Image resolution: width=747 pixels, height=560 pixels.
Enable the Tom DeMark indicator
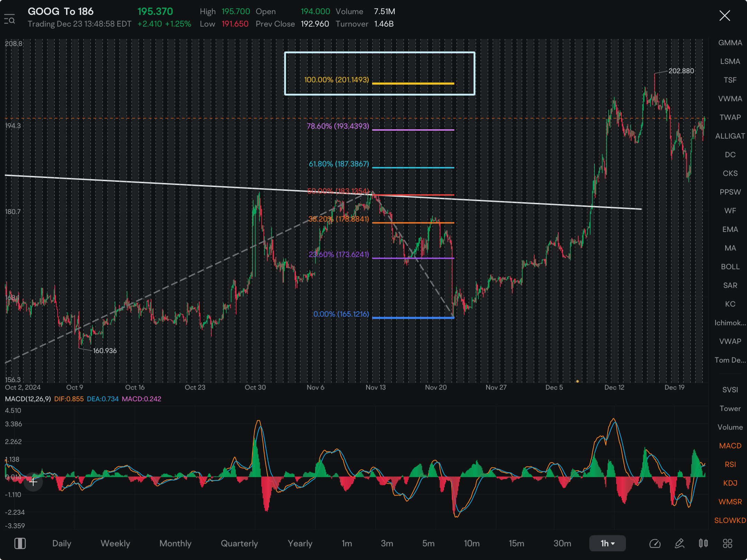point(730,360)
